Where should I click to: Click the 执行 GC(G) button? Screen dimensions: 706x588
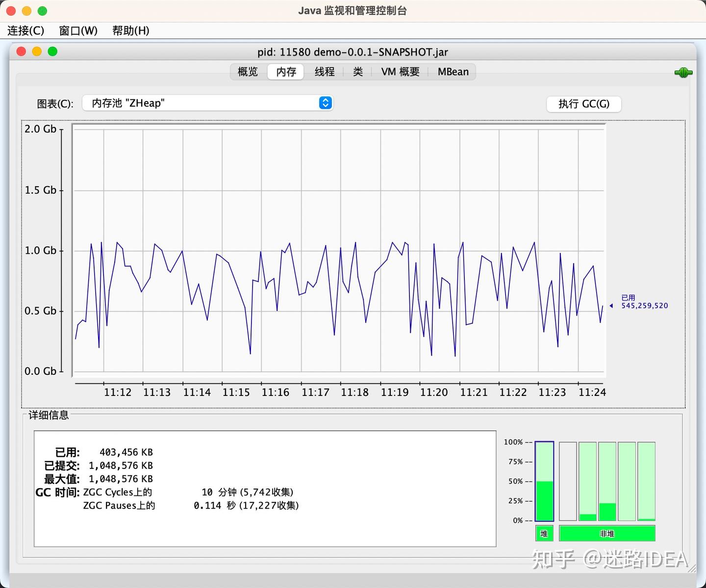pyautogui.click(x=584, y=104)
